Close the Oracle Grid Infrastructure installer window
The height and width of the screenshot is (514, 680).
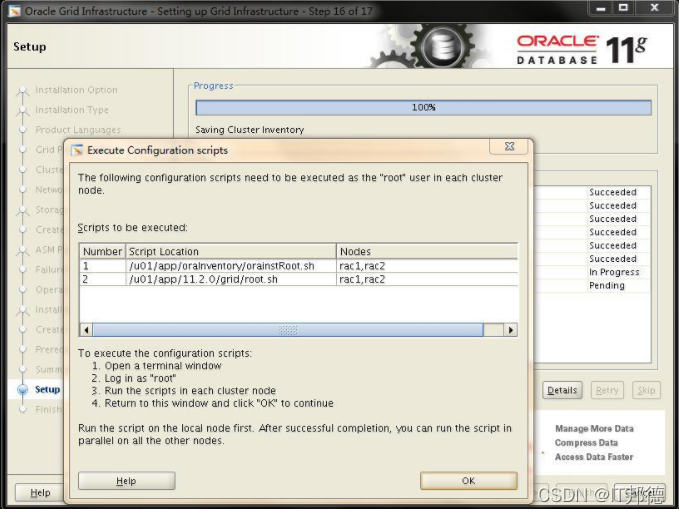click(x=654, y=8)
